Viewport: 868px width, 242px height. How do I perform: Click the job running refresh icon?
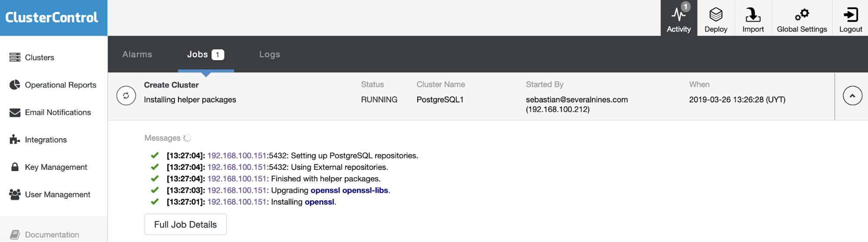pyautogui.click(x=126, y=96)
